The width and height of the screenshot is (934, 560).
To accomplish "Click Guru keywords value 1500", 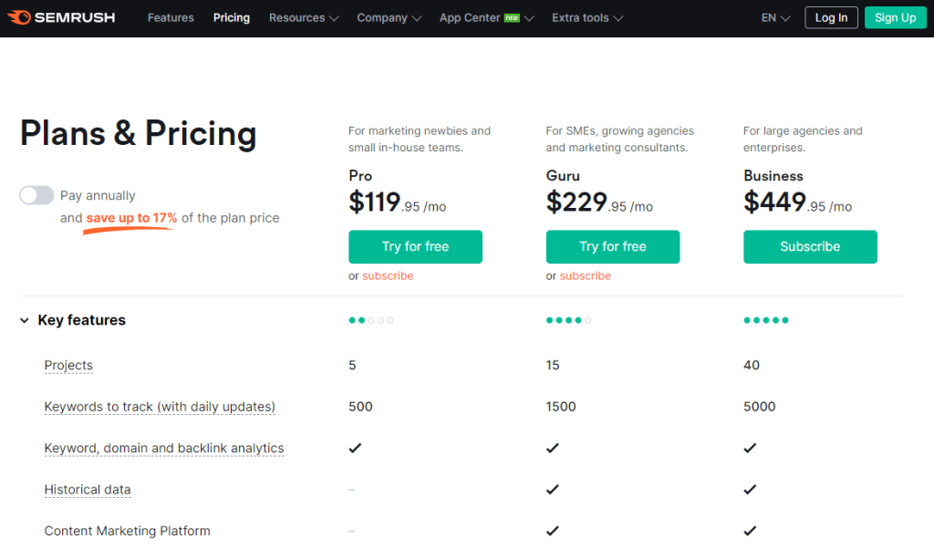I will (561, 407).
